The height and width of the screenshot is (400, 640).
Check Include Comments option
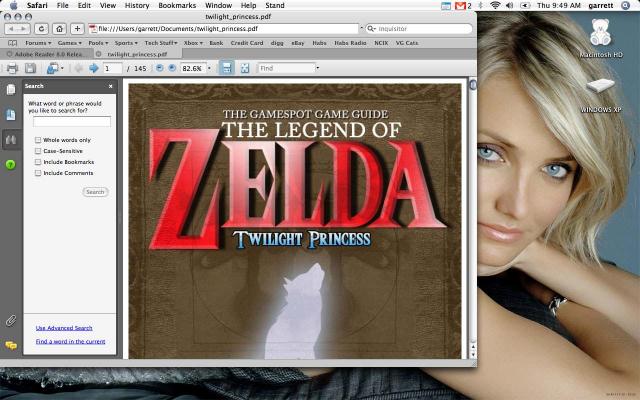[x=38, y=173]
